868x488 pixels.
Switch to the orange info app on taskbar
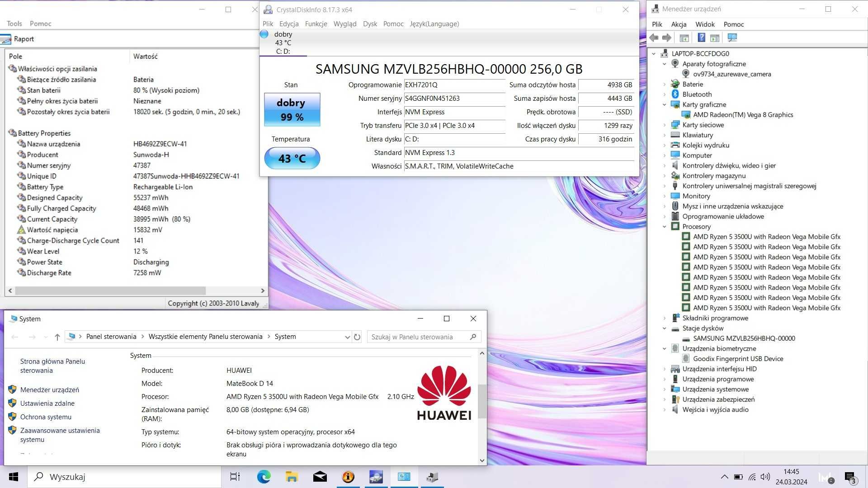348,477
